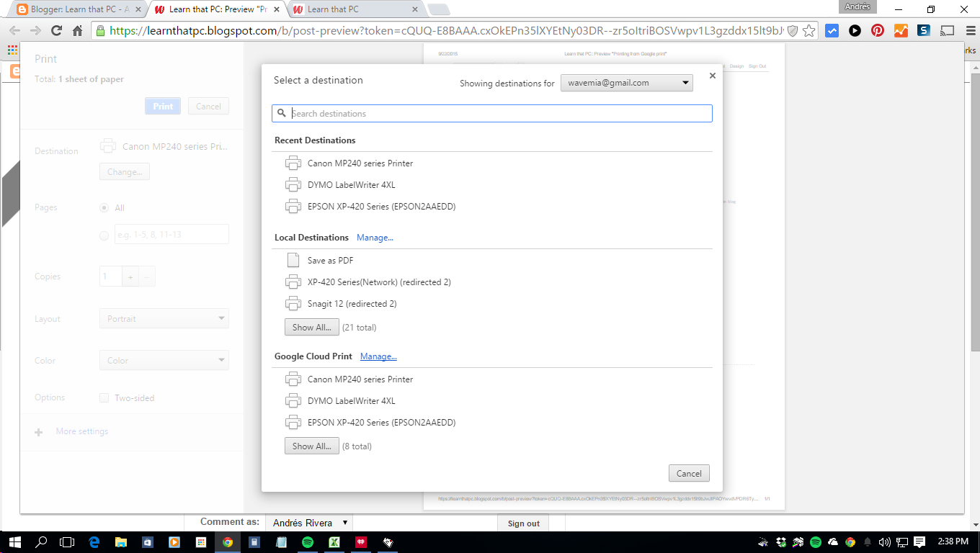Decrease copies with the minus button
This screenshot has height=553, width=980.
pyautogui.click(x=147, y=276)
